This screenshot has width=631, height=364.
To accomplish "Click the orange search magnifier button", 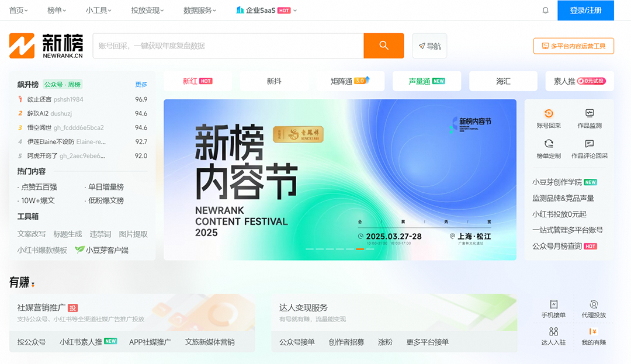I will pos(383,46).
